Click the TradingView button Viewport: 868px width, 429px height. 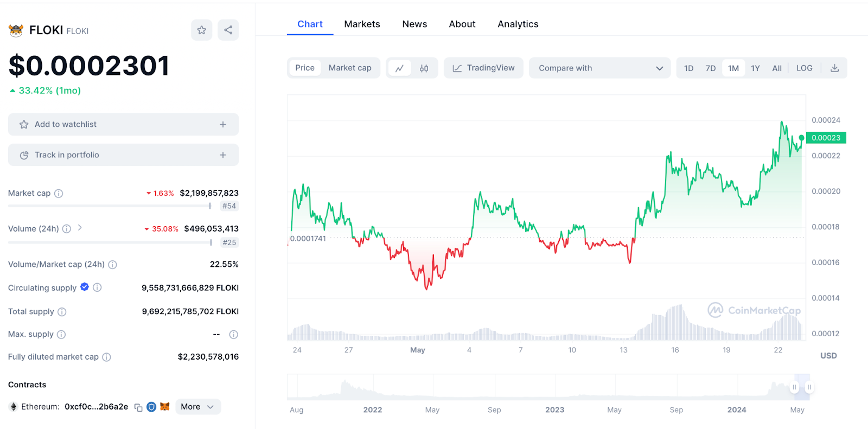pyautogui.click(x=483, y=68)
